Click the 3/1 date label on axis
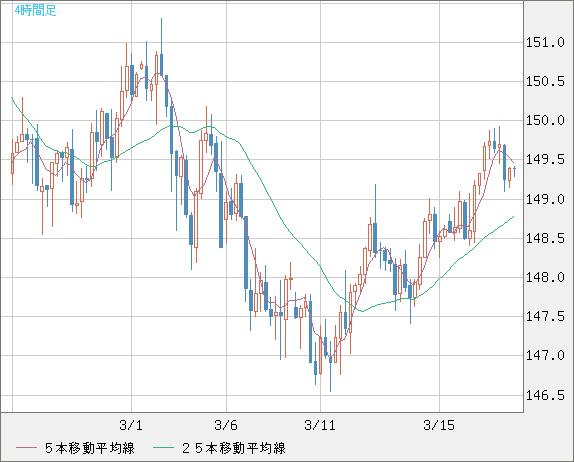The image size is (574, 462). pos(131,425)
